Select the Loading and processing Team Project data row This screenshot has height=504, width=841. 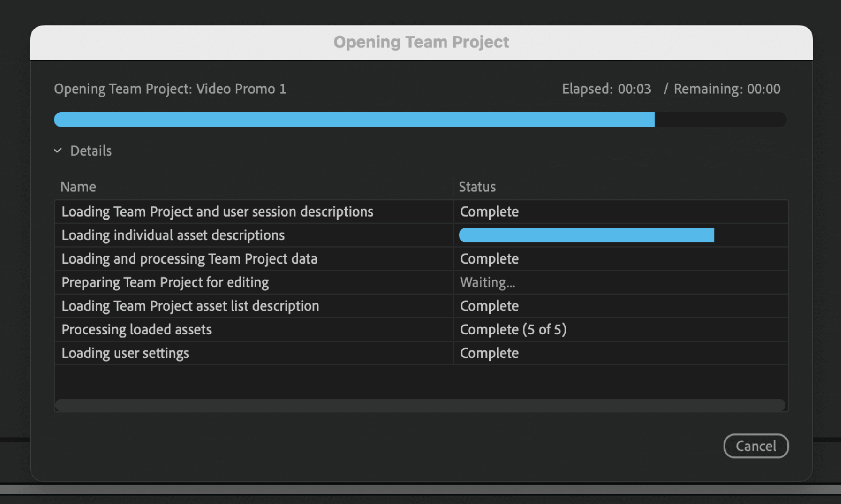[189, 258]
